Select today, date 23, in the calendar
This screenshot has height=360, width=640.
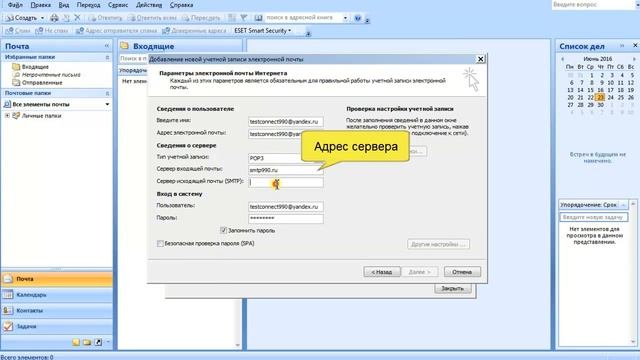point(600,98)
